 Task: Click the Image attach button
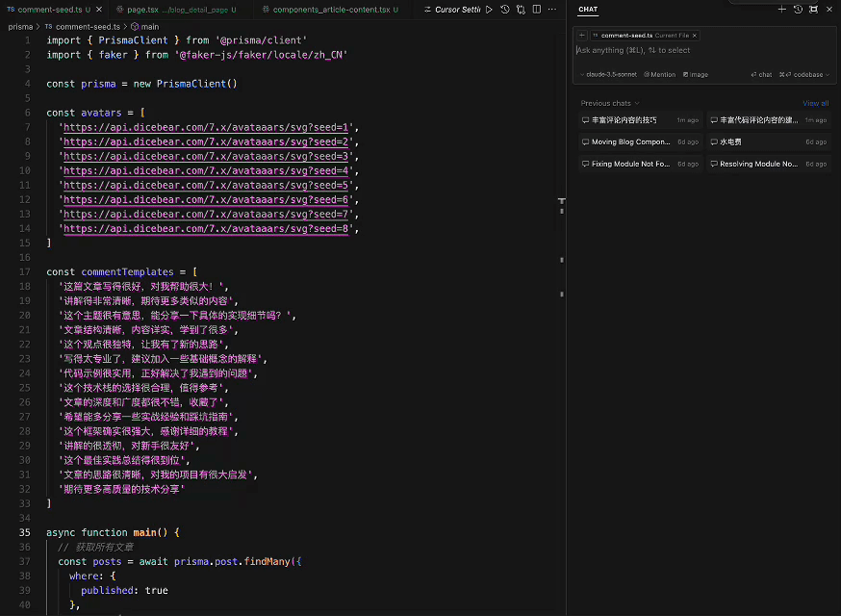click(x=696, y=74)
